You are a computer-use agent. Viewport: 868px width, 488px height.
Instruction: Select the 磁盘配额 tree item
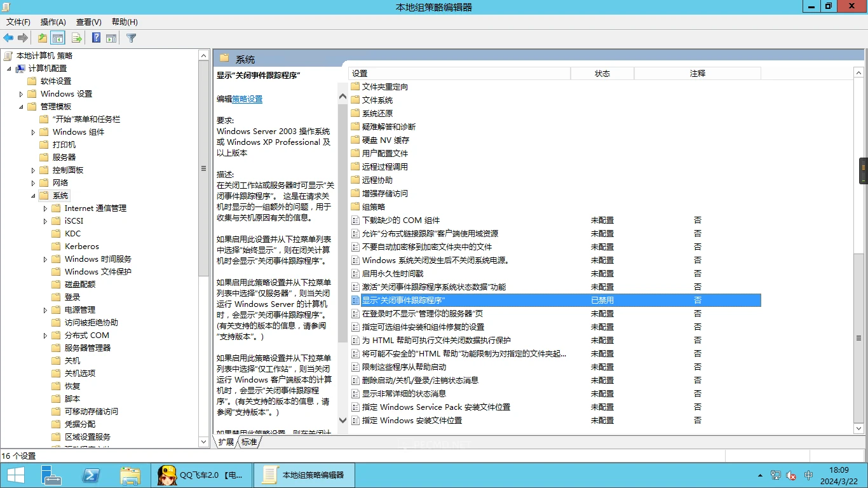80,284
